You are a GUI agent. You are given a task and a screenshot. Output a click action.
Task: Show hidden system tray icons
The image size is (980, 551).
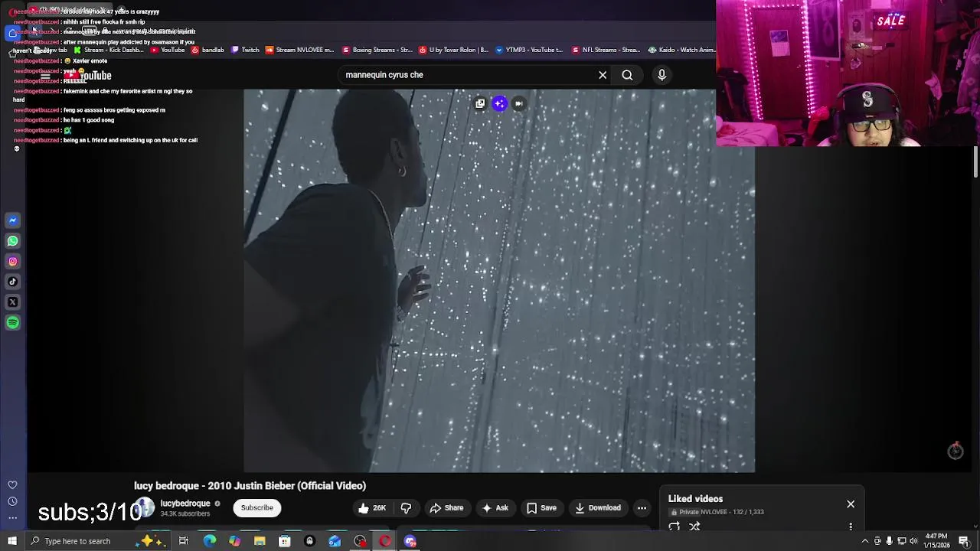point(865,541)
